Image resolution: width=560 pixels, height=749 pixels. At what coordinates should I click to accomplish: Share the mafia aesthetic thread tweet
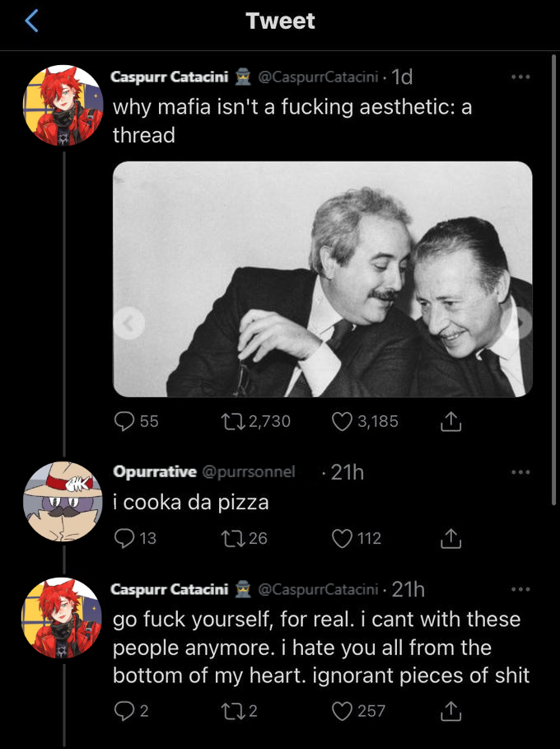[450, 422]
